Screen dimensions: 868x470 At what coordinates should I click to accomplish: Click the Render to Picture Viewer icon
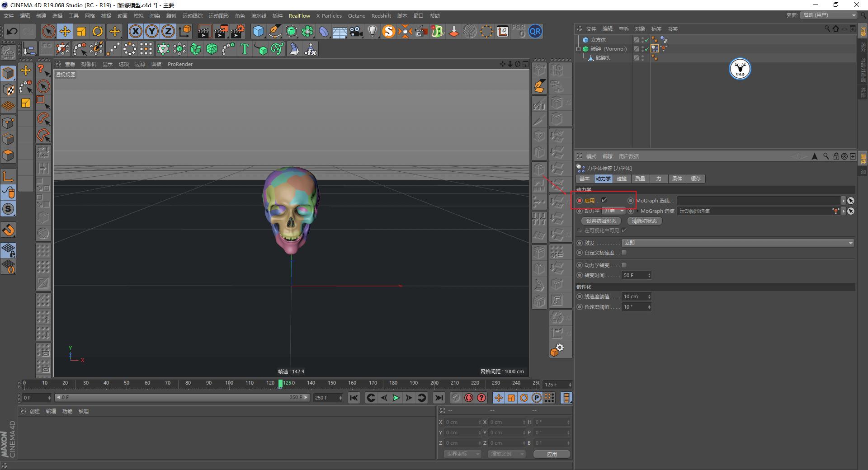coord(221,31)
